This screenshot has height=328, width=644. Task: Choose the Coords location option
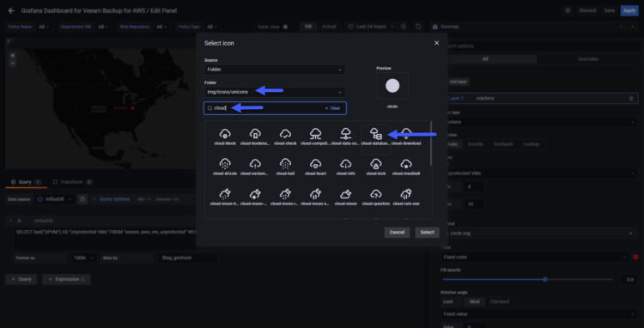tap(475, 144)
